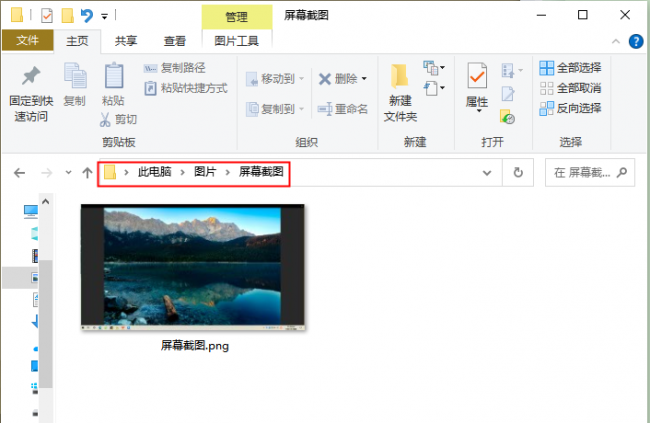Expand the Delete (删除) dropdown arrow
650x423 pixels.
pyautogui.click(x=364, y=79)
